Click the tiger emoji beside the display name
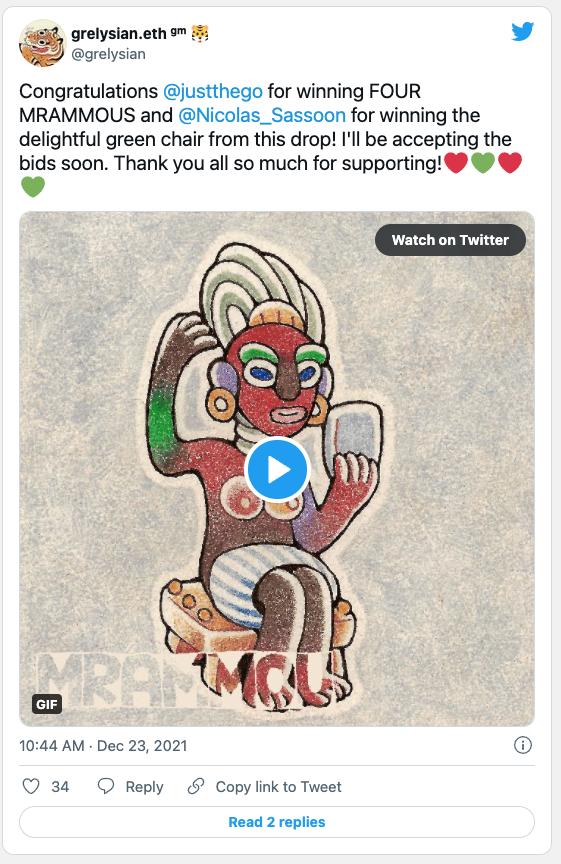Viewport: 561px width, 864px height. (199, 34)
